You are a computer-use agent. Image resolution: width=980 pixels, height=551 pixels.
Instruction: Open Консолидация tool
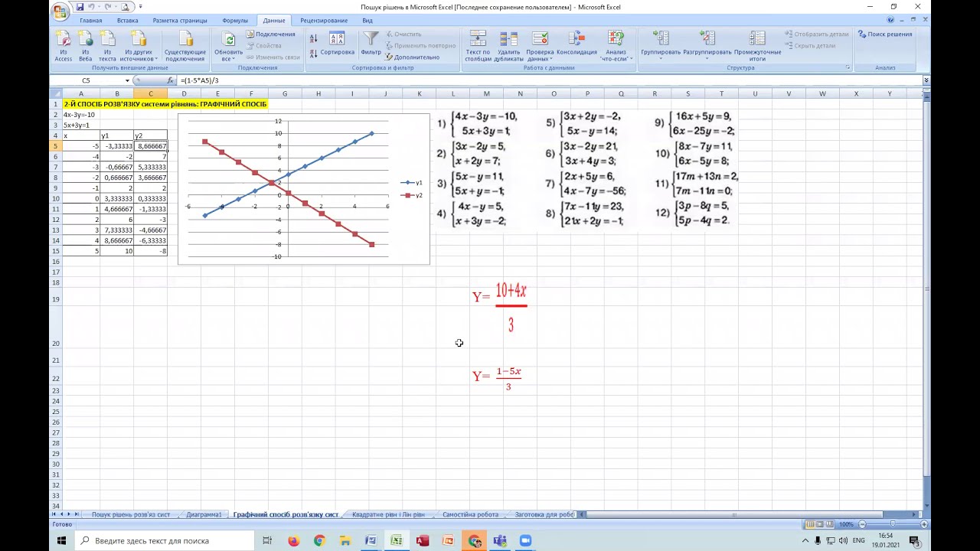[577, 44]
